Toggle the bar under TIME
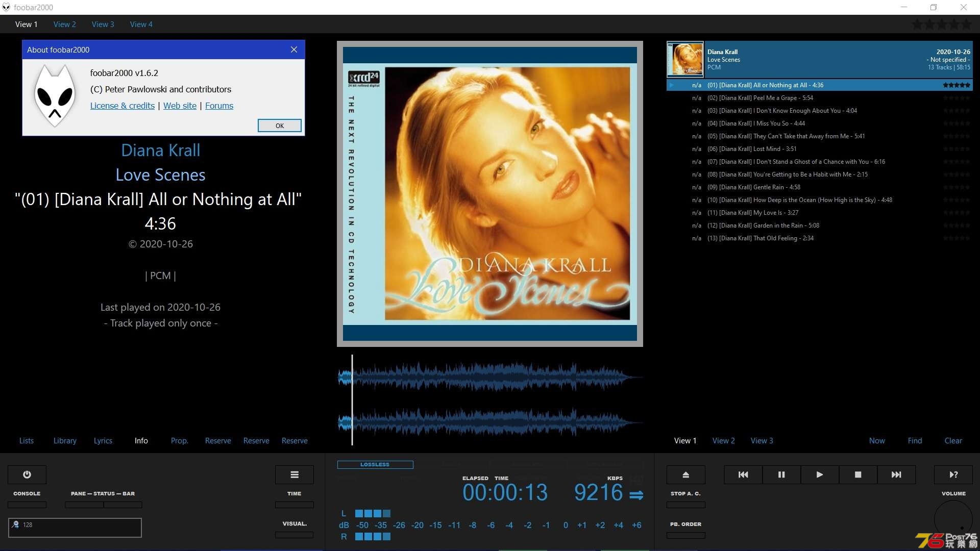This screenshot has width=980, height=551. [295, 505]
